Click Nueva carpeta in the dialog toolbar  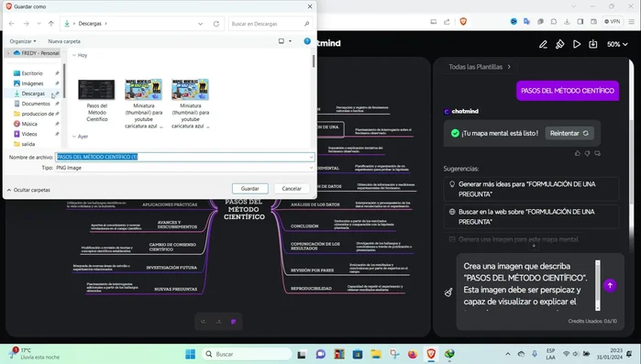click(x=64, y=41)
